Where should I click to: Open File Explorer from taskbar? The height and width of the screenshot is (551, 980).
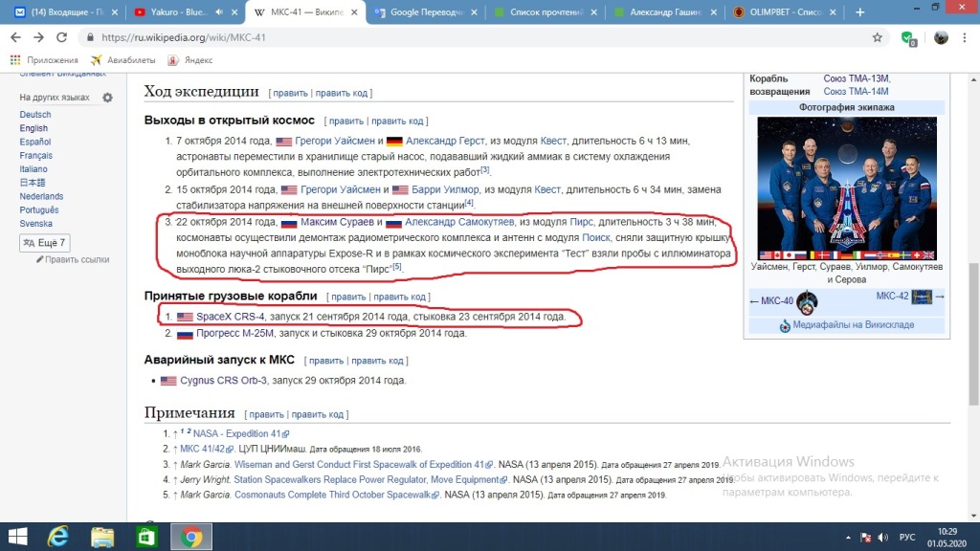click(102, 537)
